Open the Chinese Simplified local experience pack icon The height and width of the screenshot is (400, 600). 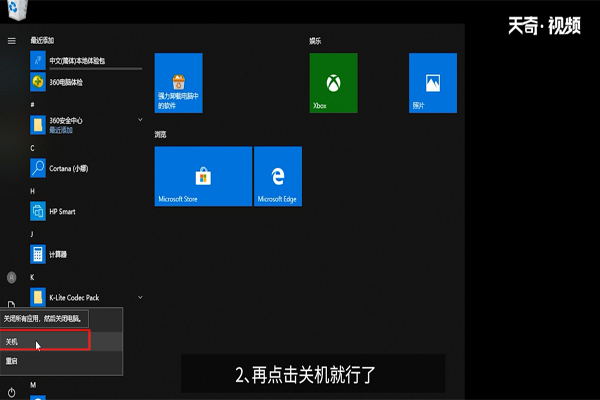[38, 60]
